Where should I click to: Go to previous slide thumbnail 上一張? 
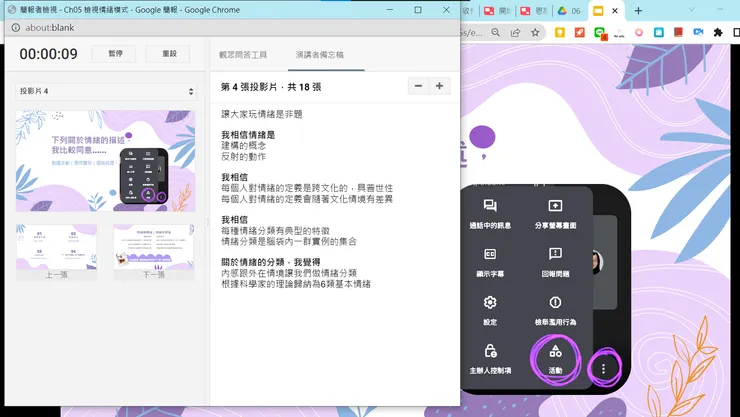point(57,251)
